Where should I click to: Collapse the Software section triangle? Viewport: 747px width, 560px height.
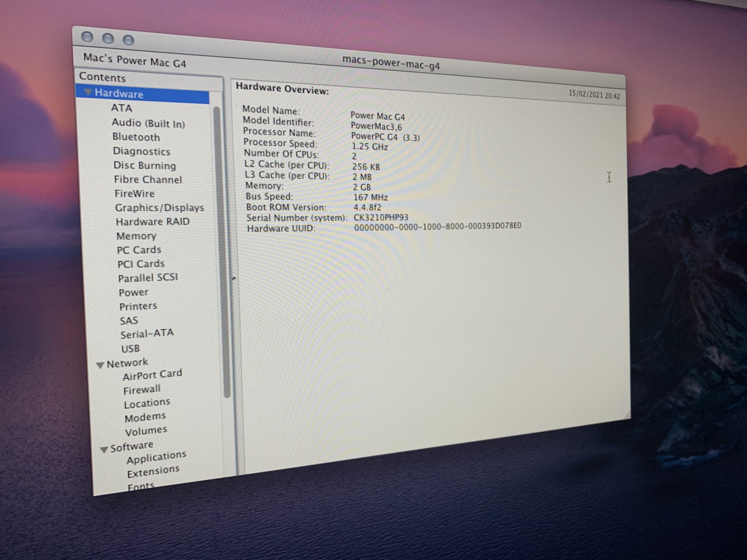[104, 449]
